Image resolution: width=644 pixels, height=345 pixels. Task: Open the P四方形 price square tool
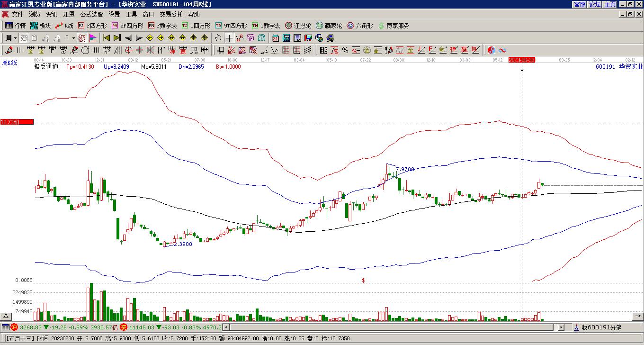tap(92, 26)
